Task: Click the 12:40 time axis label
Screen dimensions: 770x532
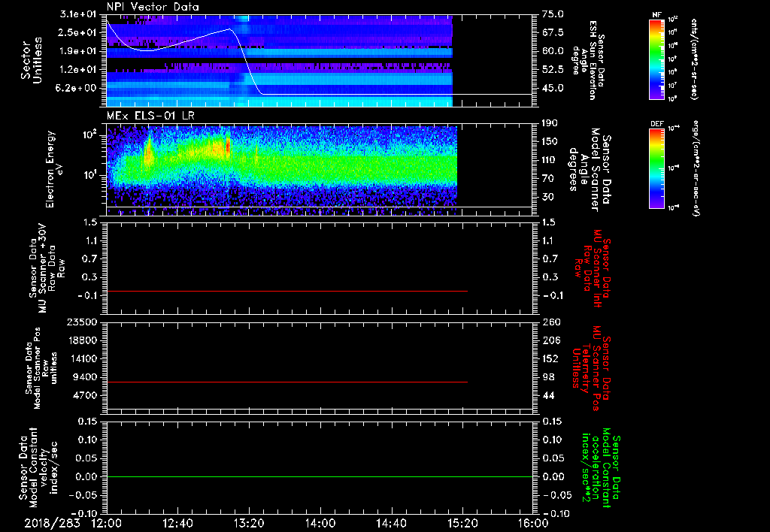Action: (x=178, y=523)
